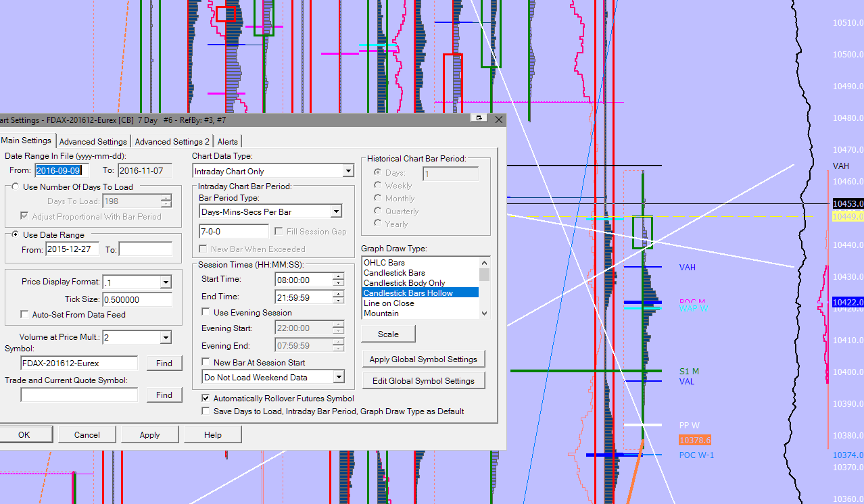This screenshot has width=864, height=504.
Task: Click Find next to Symbol field
Action: [164, 363]
